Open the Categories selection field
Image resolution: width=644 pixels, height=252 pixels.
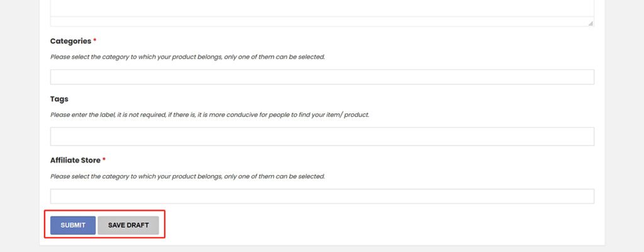pyautogui.click(x=322, y=77)
